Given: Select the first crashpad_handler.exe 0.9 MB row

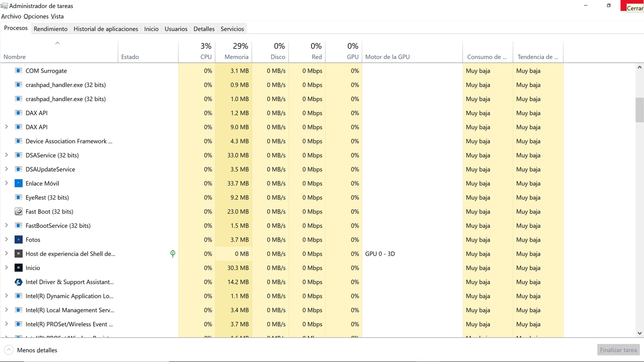Looking at the screenshot, I should 282,85.
